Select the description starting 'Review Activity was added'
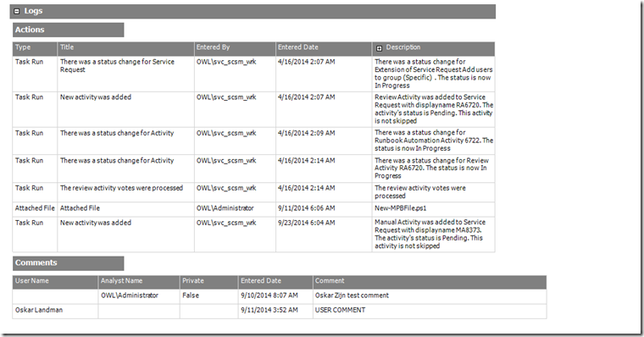Screen dimensions: 644x337 pyautogui.click(x=434, y=109)
